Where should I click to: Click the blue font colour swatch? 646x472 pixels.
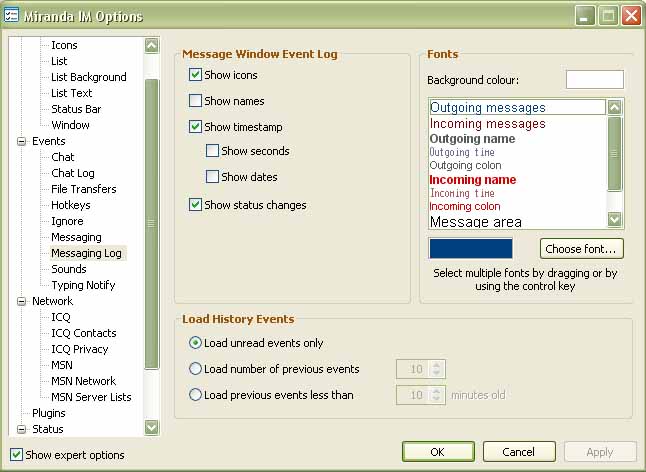point(471,249)
